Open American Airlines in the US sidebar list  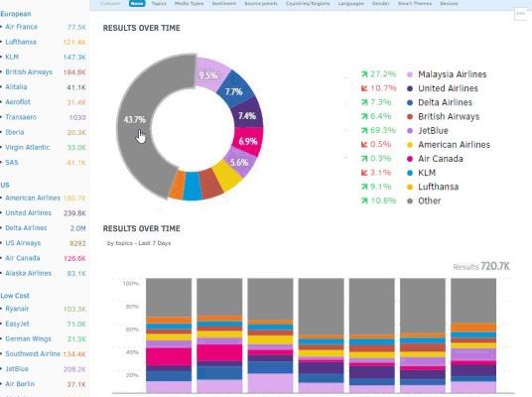pos(33,198)
